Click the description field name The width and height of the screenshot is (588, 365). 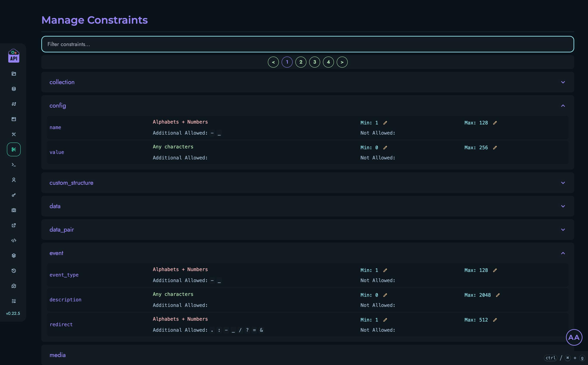(x=65, y=300)
